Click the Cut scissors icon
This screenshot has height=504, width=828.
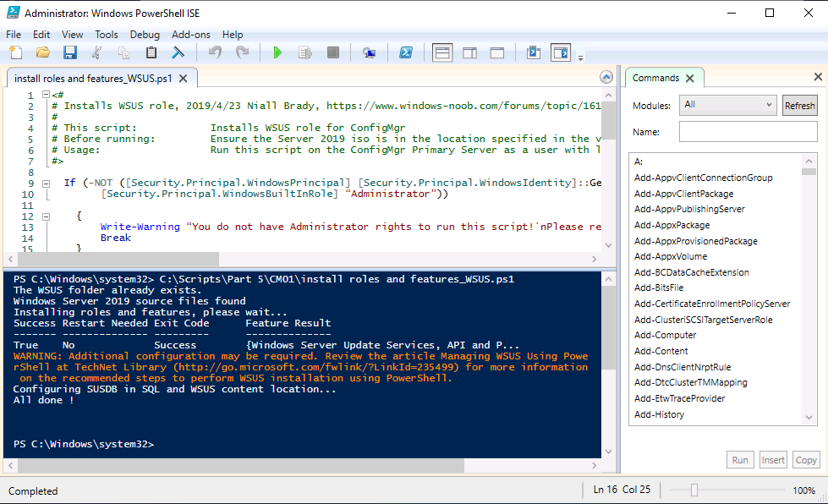(96, 52)
